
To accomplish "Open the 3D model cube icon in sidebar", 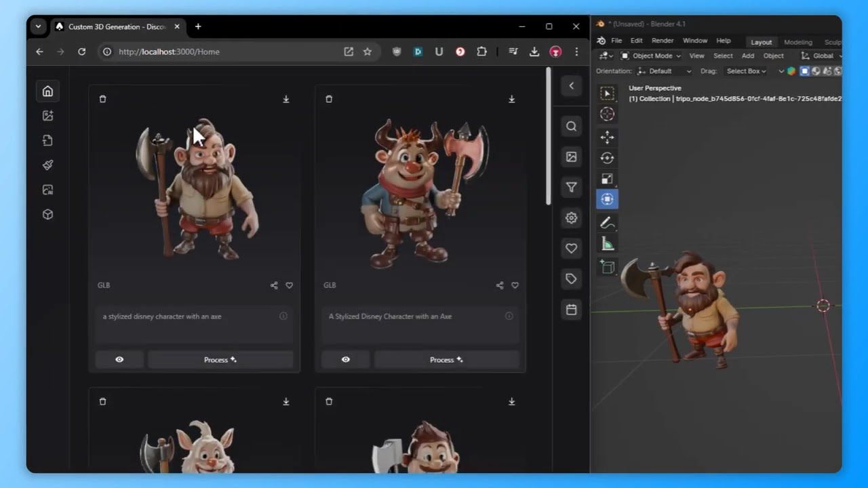I will coord(47,214).
